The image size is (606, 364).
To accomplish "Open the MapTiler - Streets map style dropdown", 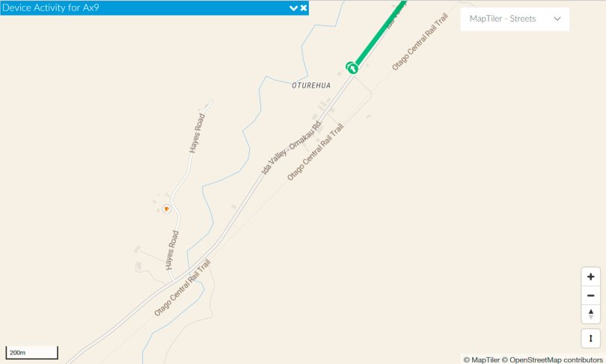I will coord(515,19).
